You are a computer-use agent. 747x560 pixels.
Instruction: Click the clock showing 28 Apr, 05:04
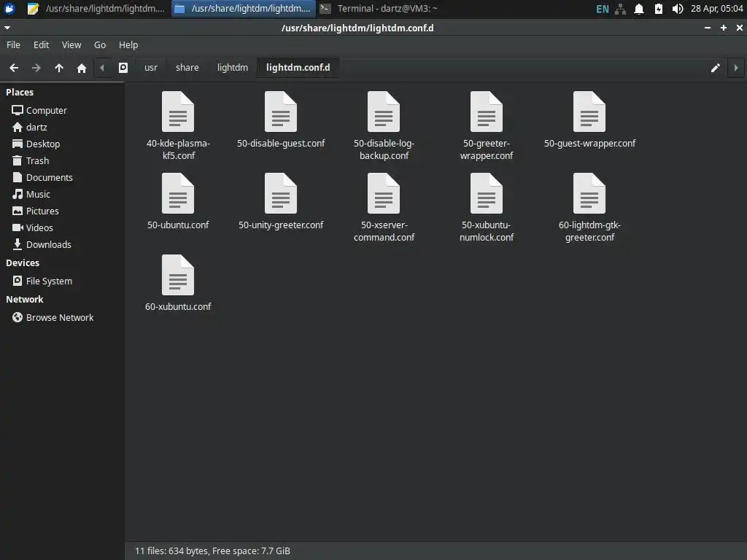point(716,9)
